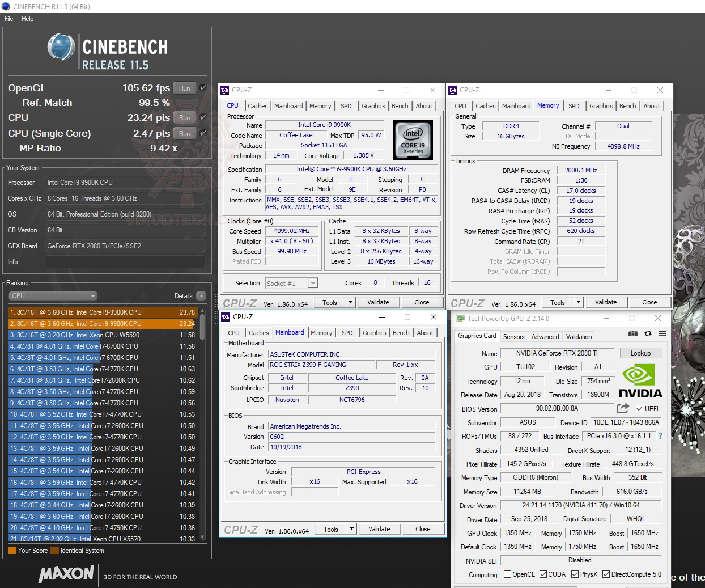Open the CPU ranking dropdown in Cinebench
Image resolution: width=705 pixels, height=588 pixels.
tap(93, 295)
